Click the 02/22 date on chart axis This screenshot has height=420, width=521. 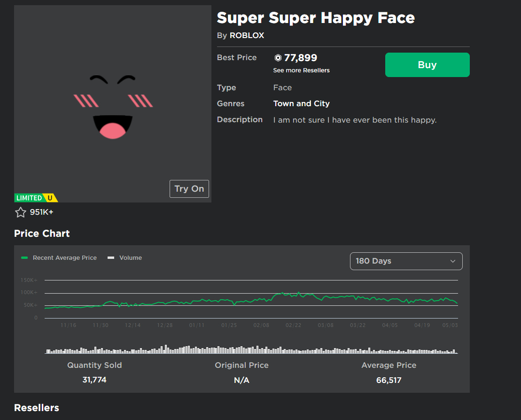point(294,325)
